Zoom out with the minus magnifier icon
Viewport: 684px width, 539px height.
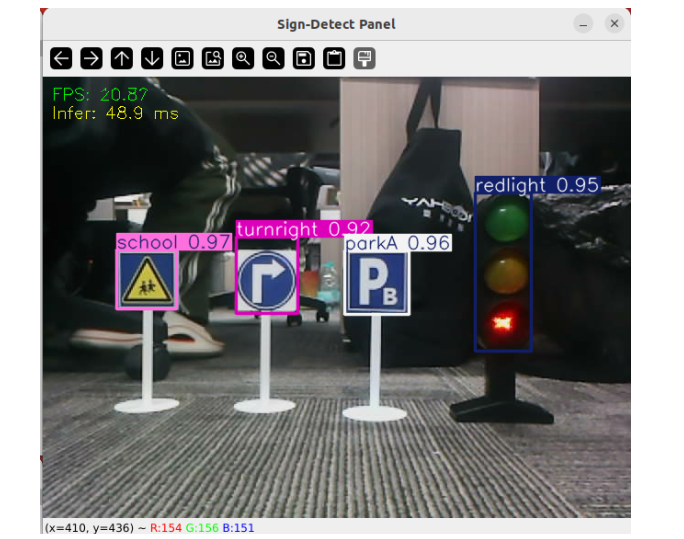pyautogui.click(x=274, y=58)
